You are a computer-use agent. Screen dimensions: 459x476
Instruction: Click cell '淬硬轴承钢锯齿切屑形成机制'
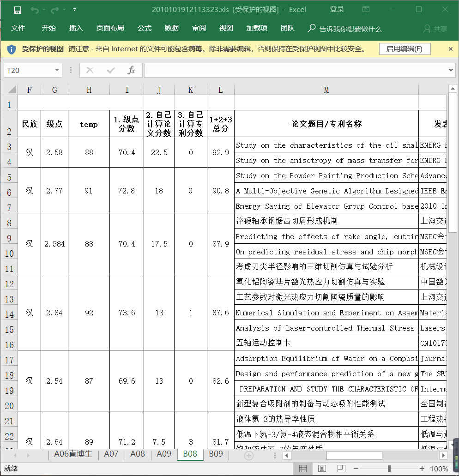click(x=326, y=221)
